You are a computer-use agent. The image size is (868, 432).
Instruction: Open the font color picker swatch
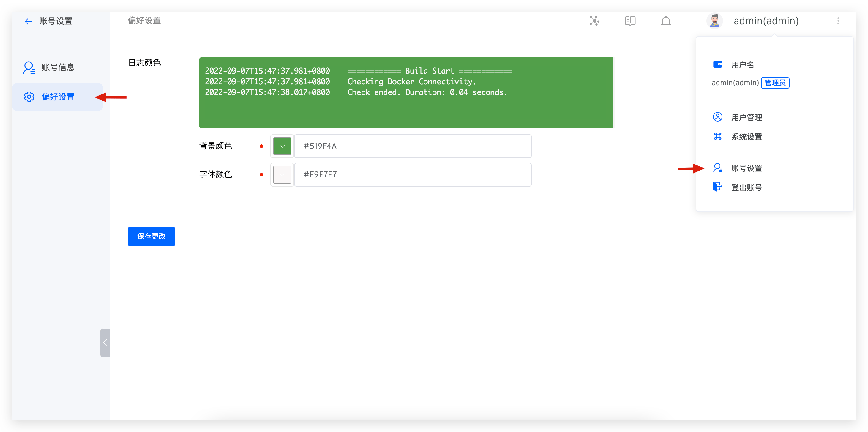(x=282, y=174)
